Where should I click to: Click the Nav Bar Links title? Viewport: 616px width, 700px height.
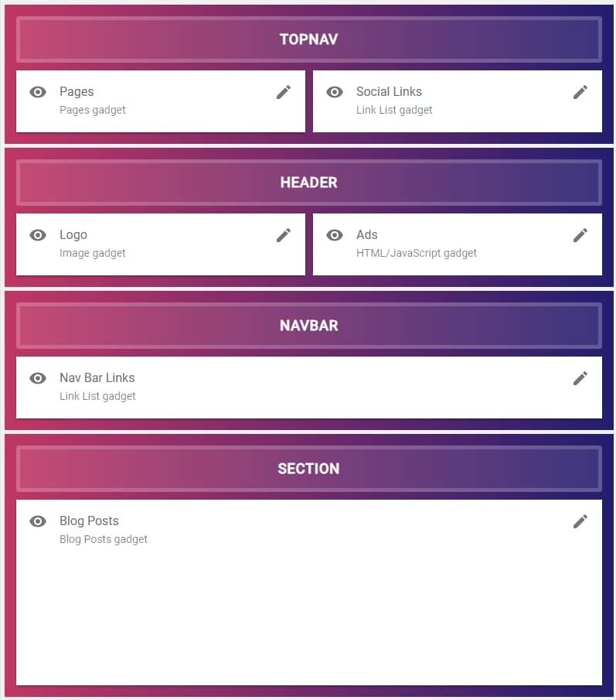97,377
